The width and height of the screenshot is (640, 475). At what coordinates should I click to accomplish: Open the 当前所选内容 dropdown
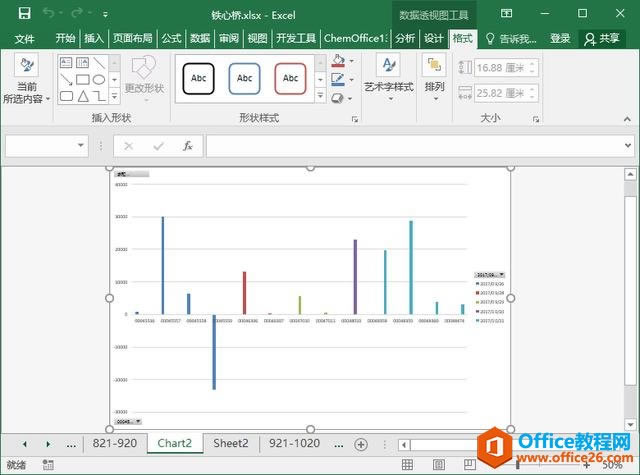27,80
